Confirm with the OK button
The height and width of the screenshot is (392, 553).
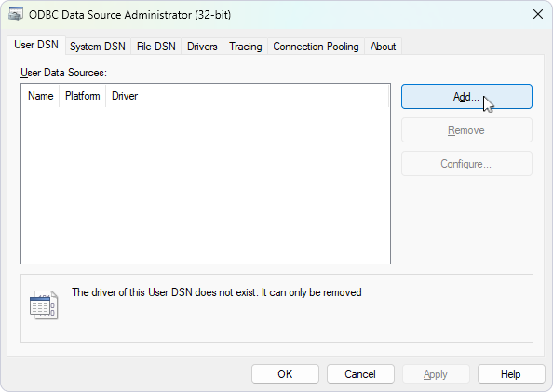pos(285,374)
